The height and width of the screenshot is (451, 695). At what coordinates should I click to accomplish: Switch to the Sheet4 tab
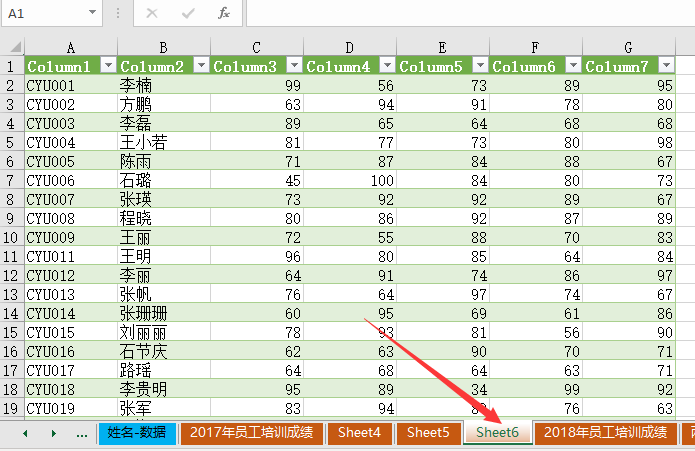pyautogui.click(x=359, y=433)
